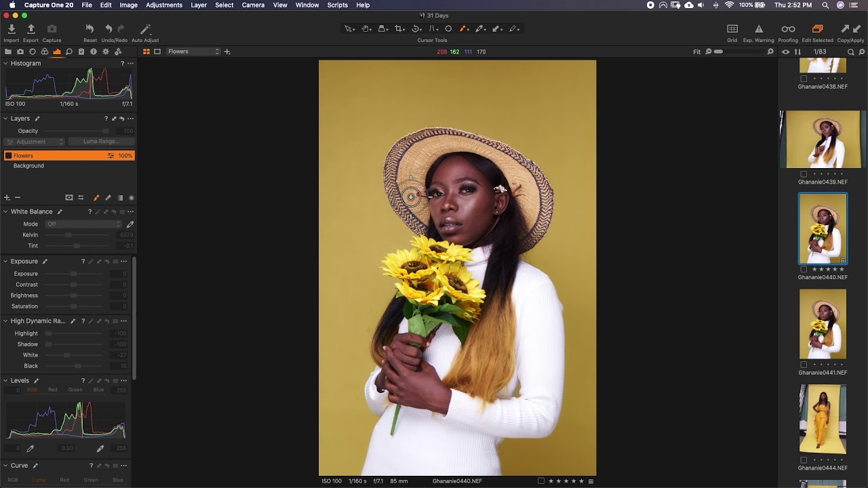The image size is (868, 488).
Task: Open the Capture tool tab camera icon
Action: click(x=20, y=52)
